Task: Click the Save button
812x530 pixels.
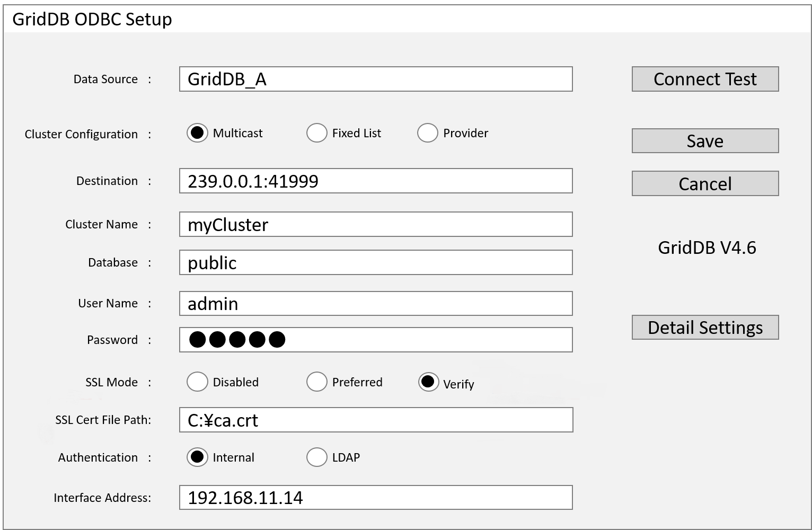Action: (x=705, y=141)
